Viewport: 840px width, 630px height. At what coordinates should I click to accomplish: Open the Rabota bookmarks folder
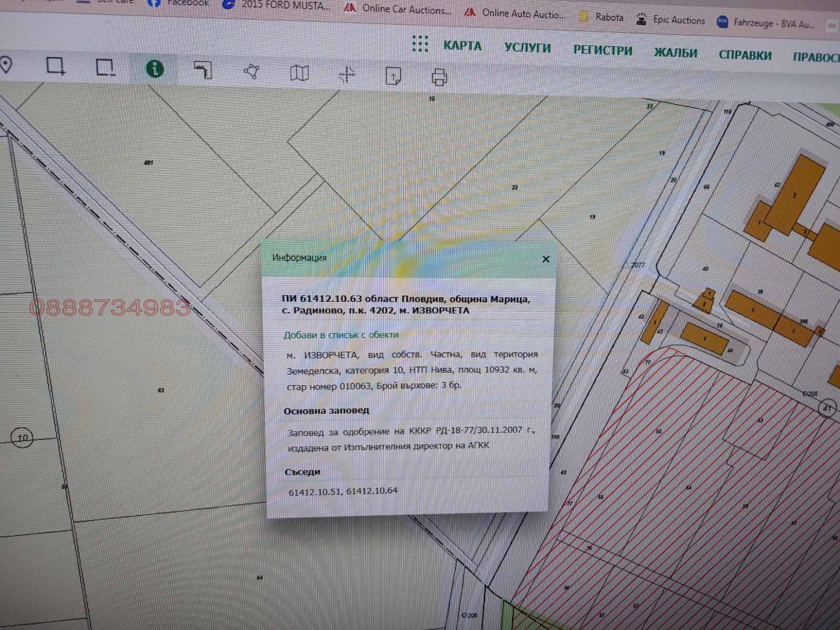pyautogui.click(x=601, y=17)
